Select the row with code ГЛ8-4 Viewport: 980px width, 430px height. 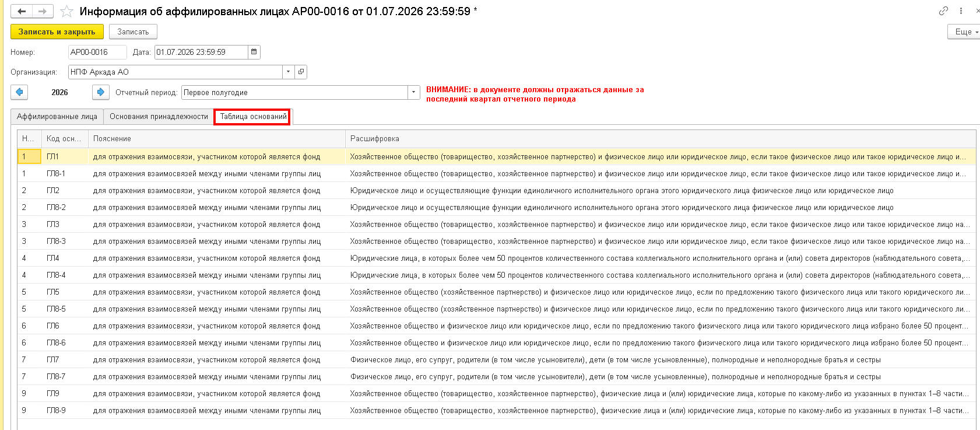click(56, 275)
